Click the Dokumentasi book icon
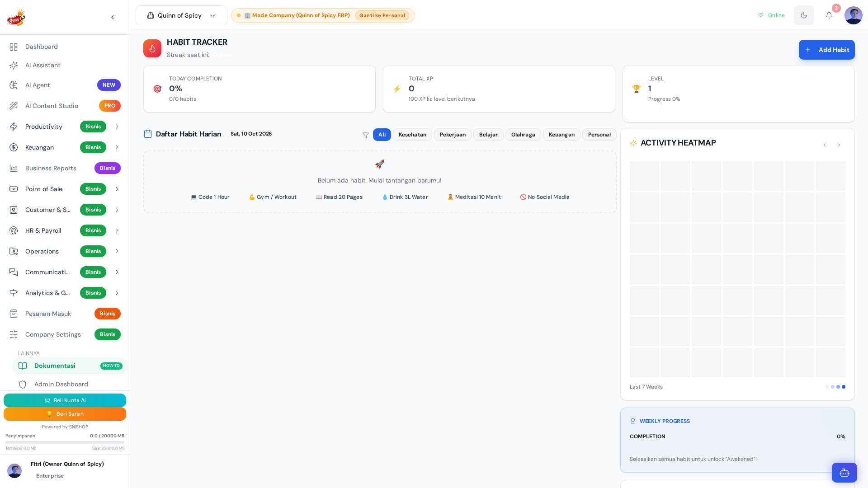This screenshot has width=868, height=488. coord(23,366)
